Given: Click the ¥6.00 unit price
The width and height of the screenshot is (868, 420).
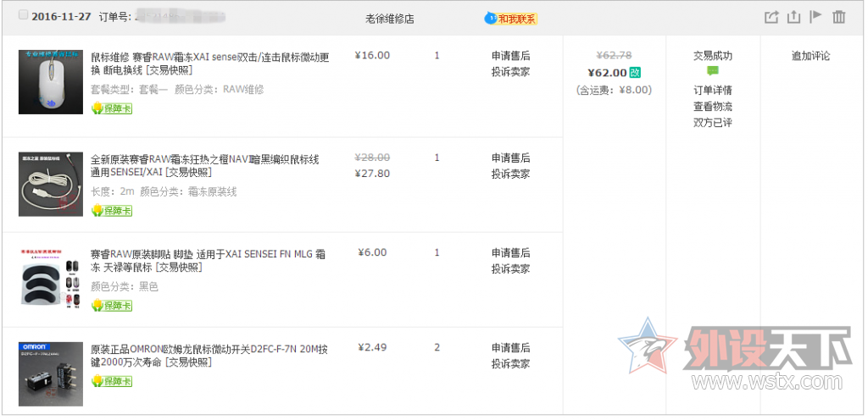Looking at the screenshot, I should (x=373, y=252).
